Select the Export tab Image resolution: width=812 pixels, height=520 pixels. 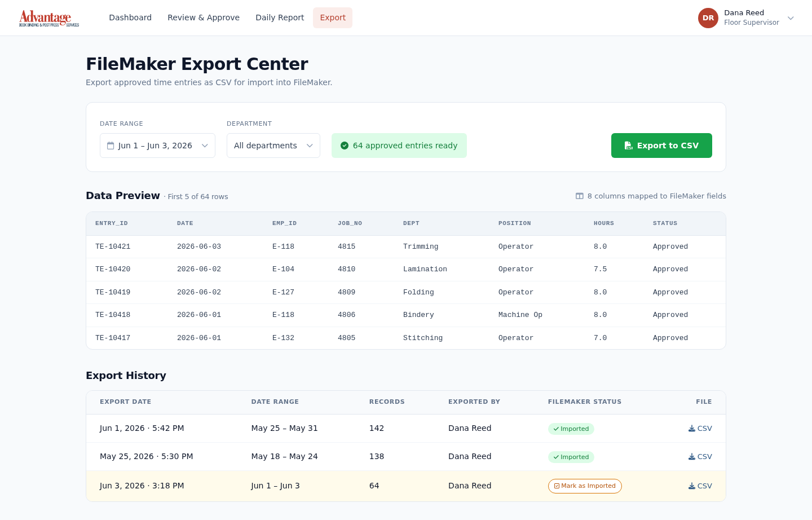(x=333, y=17)
